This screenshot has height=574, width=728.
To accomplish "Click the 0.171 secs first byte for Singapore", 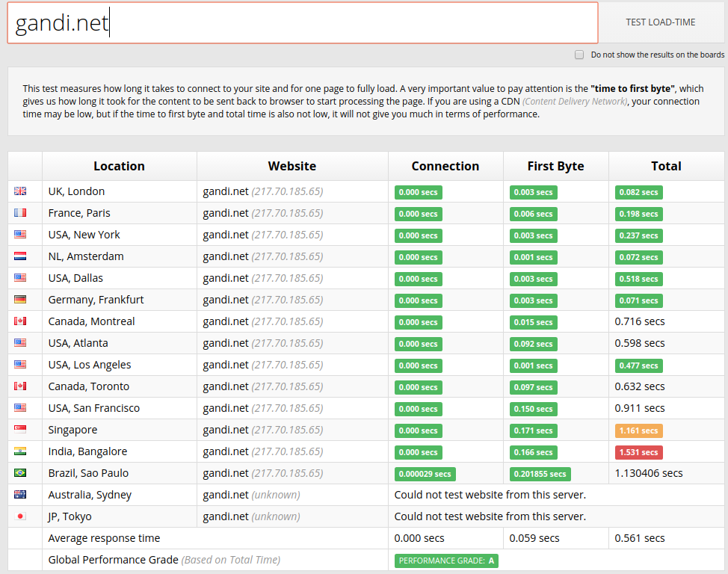I will 533,430.
